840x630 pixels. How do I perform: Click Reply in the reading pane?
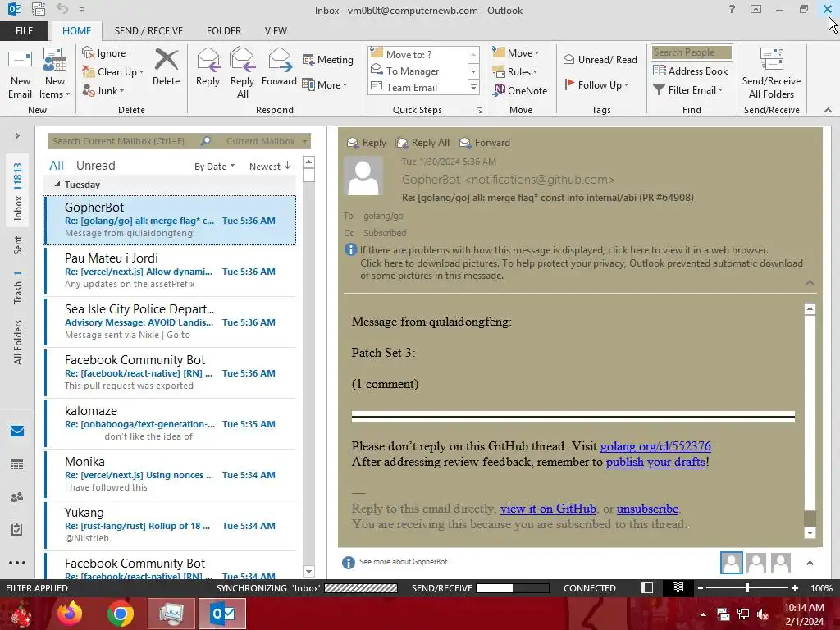point(367,143)
